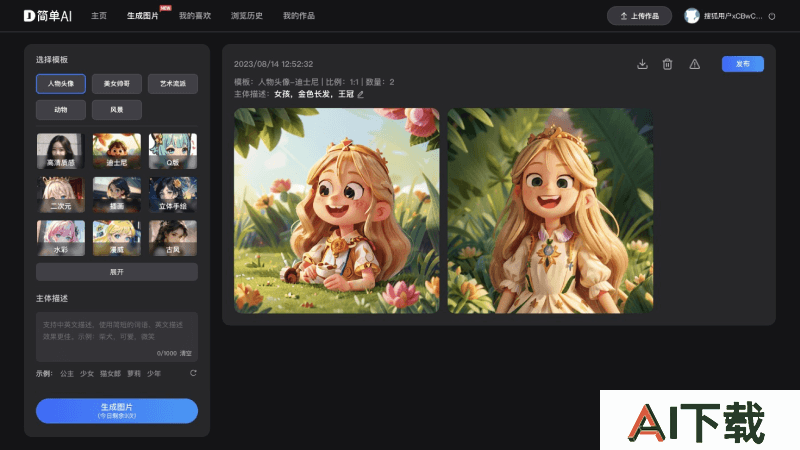Image resolution: width=800 pixels, height=450 pixels.
Task: Click the download icon for generated images
Action: [x=642, y=64]
